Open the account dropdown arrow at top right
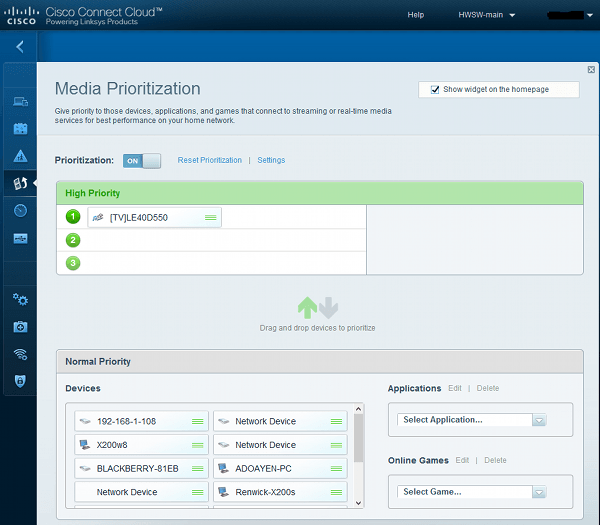 [590, 15]
